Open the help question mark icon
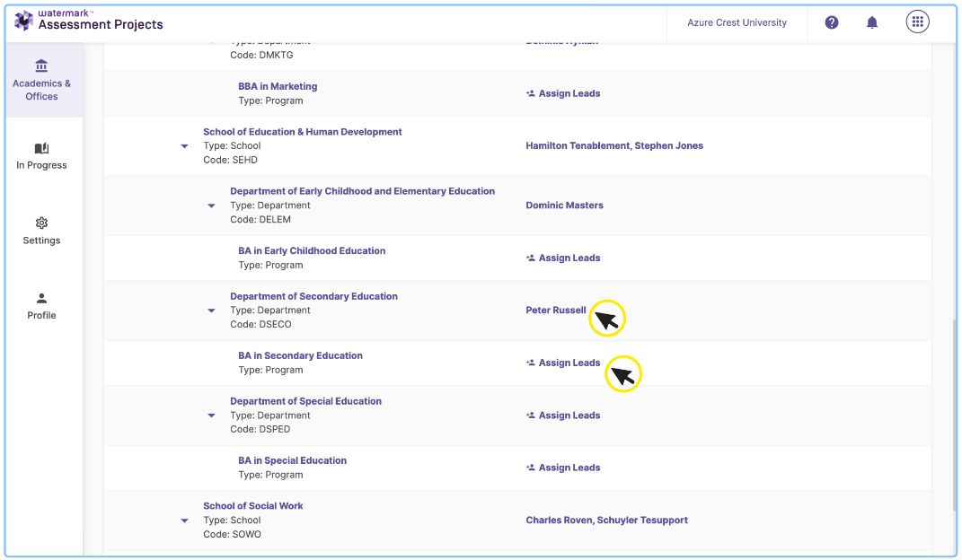Image resolution: width=962 pixels, height=560 pixels. (x=832, y=22)
